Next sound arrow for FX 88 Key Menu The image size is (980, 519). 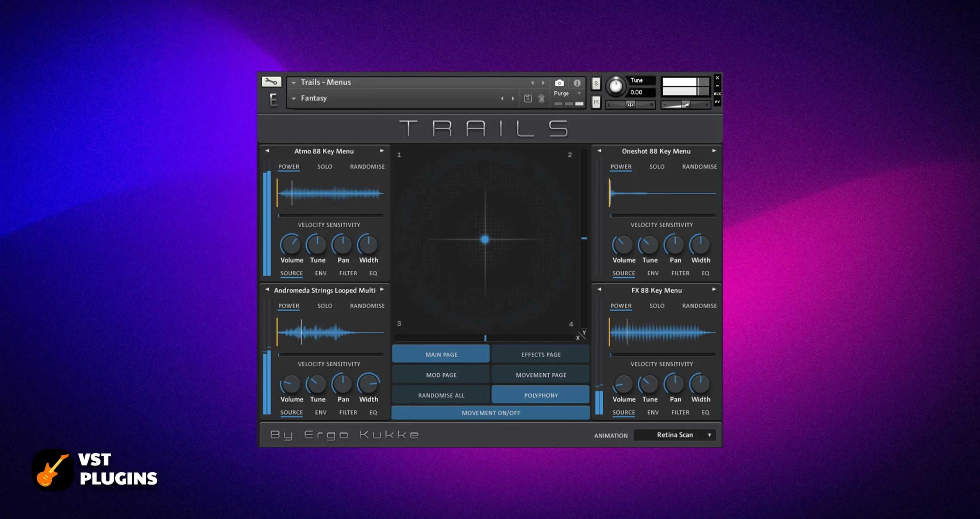point(714,290)
